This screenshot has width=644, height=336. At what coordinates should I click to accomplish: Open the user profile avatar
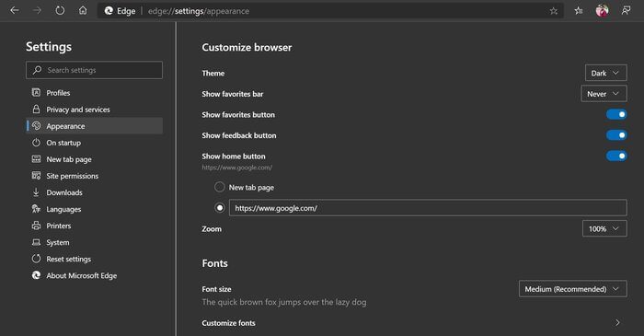coord(602,11)
